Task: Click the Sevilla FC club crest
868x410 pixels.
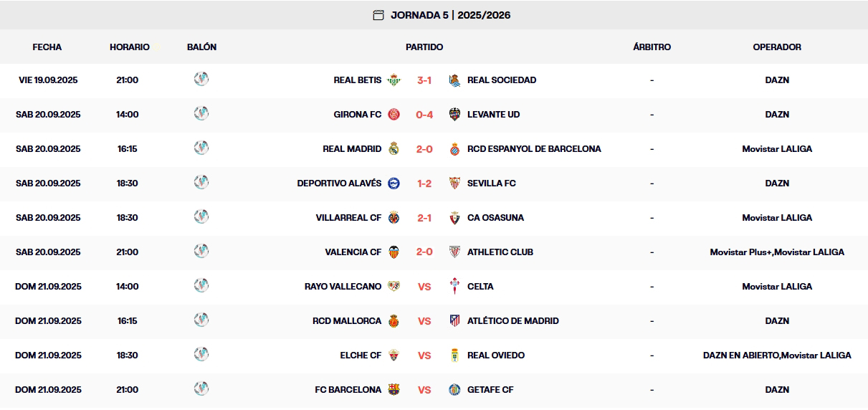Action: tap(454, 183)
